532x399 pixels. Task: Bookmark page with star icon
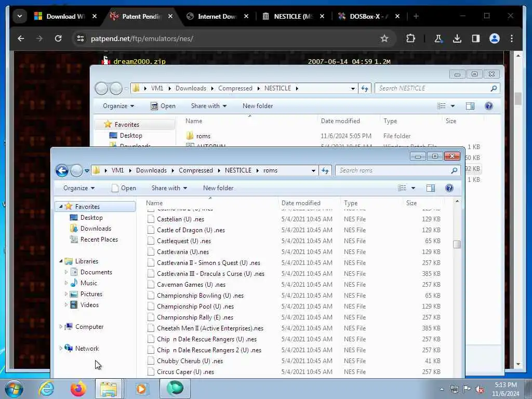pyautogui.click(x=384, y=38)
